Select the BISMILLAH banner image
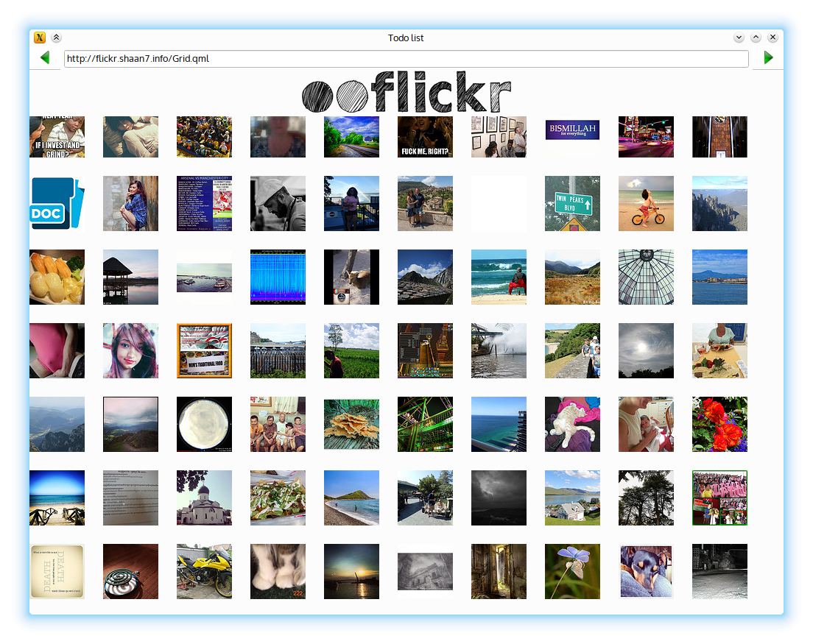Screen dimensions: 813x644 [x=572, y=130]
